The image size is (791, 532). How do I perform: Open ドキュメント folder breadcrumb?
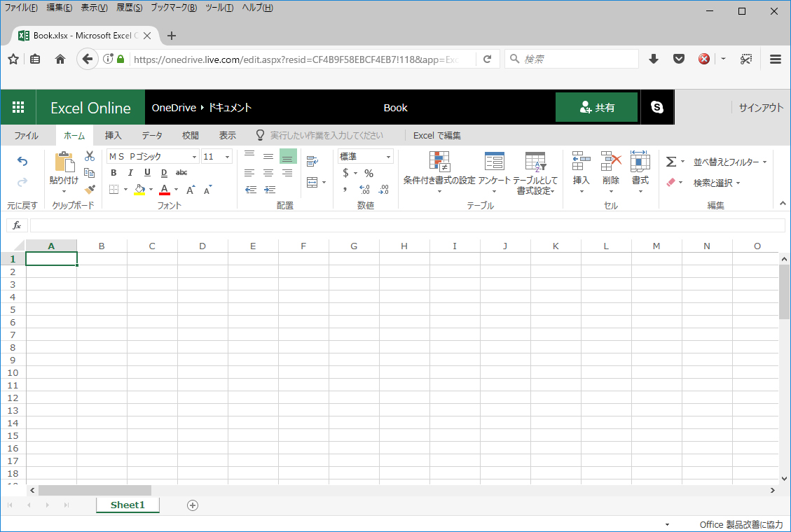pos(230,108)
